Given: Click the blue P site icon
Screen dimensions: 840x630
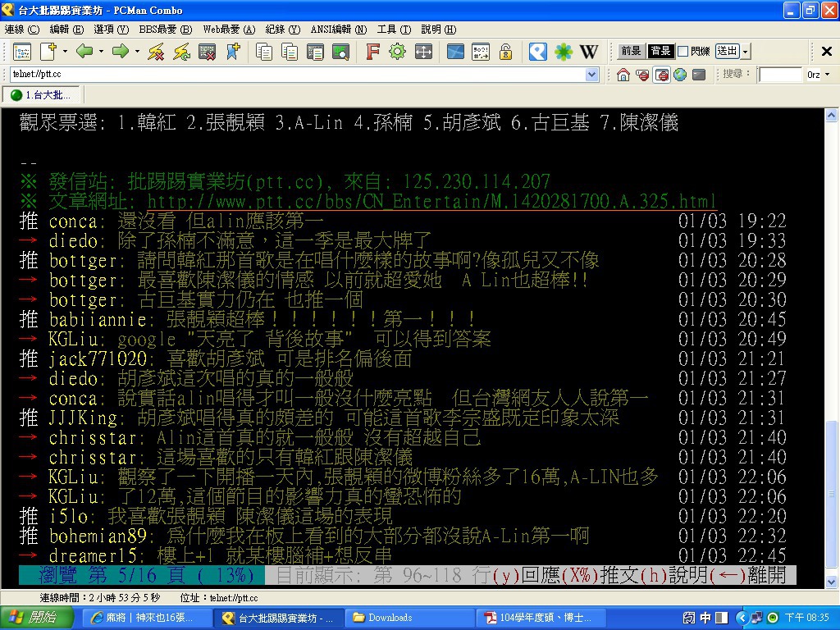Looking at the screenshot, I should (538, 52).
